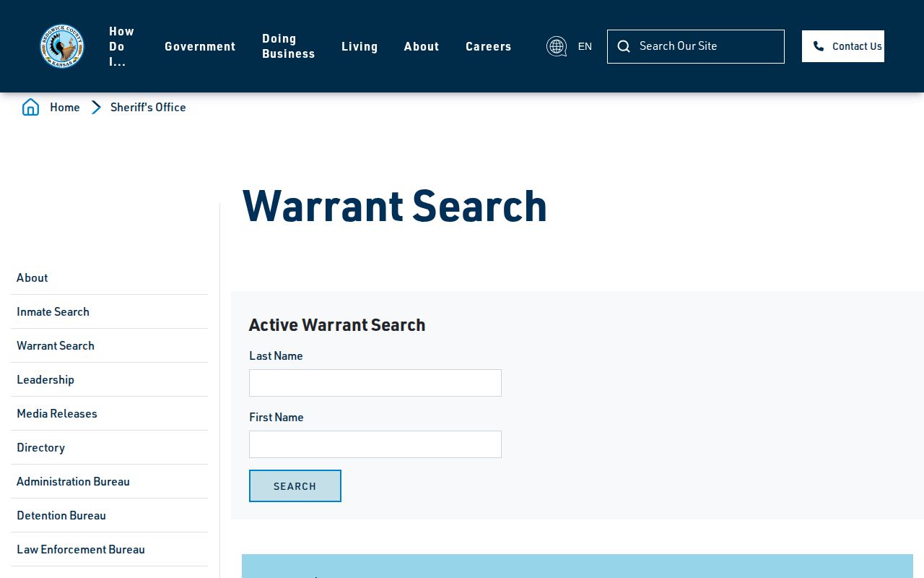Screen dimensions: 924x578
Task: Go to Home breadcrumb link
Action: tap(65, 107)
